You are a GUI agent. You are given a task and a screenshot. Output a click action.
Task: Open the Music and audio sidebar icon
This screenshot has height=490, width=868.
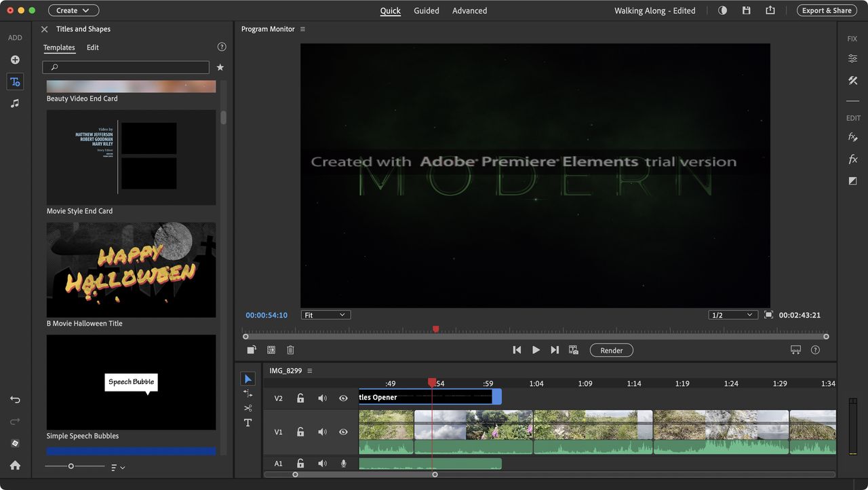pos(15,104)
